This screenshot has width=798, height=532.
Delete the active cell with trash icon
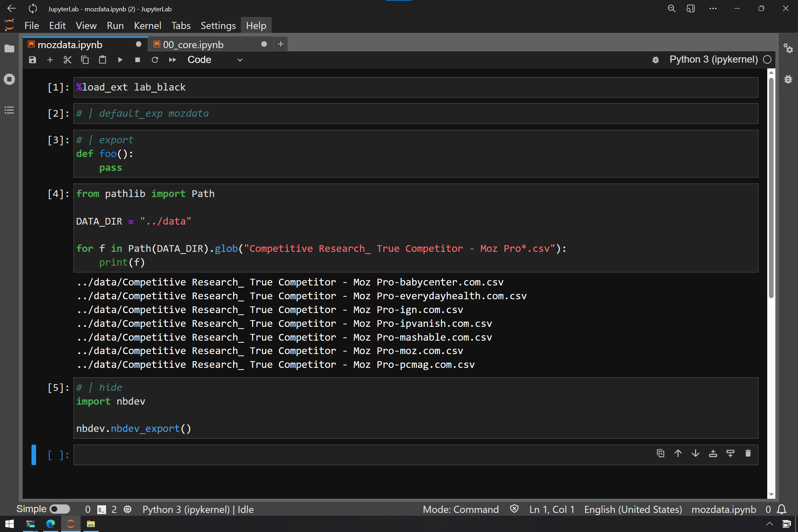[748, 453]
